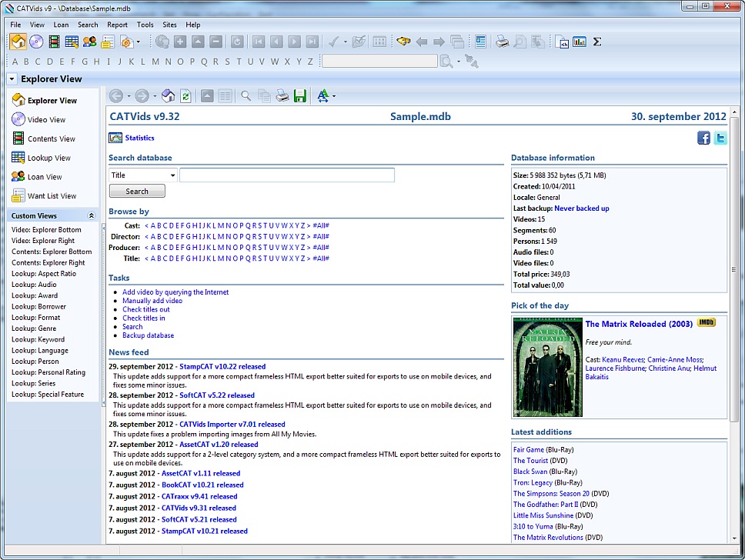Screen dimensions: 745x560
Task: Open the Report menu
Action: click(x=117, y=25)
